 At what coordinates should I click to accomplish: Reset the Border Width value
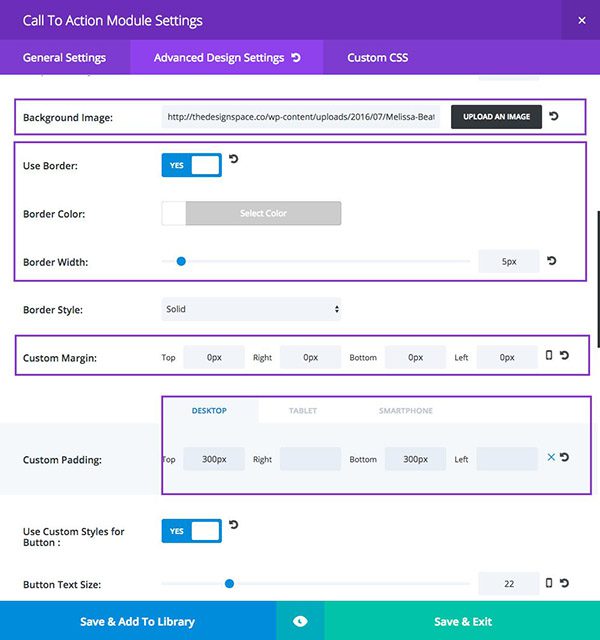(x=551, y=260)
